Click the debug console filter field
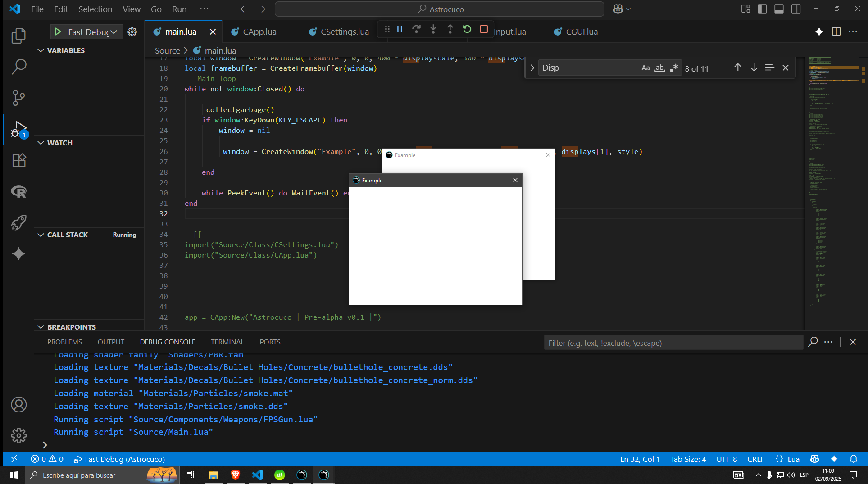The width and height of the screenshot is (868, 484). pos(673,343)
